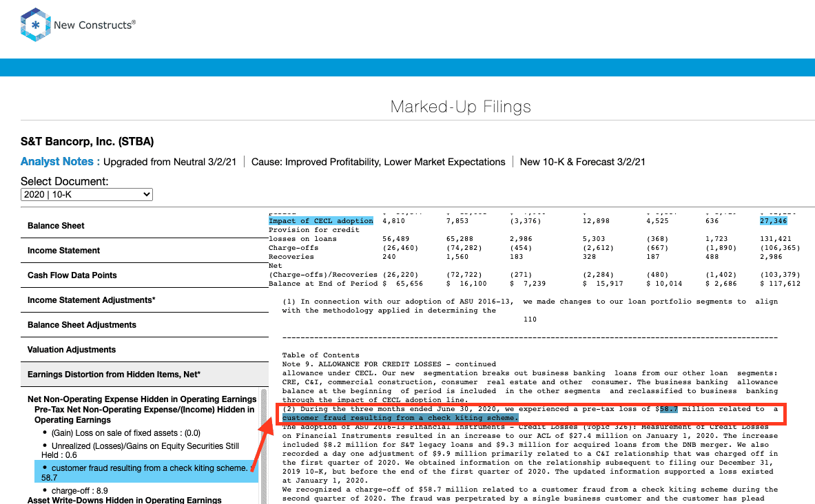This screenshot has width=815, height=504.
Task: Select the charge-off : 8.9 item
Action: click(79, 490)
